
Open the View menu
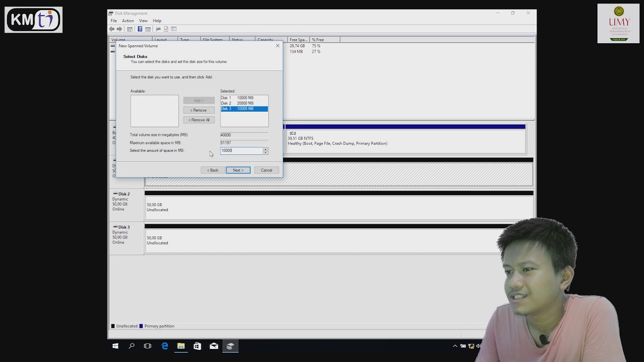[x=143, y=21]
